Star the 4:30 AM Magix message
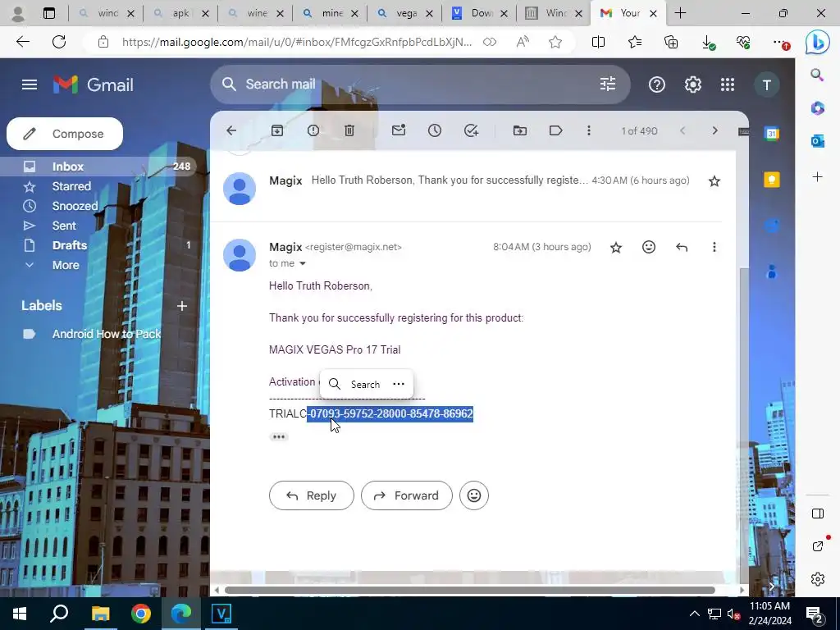This screenshot has height=630, width=840. click(714, 181)
